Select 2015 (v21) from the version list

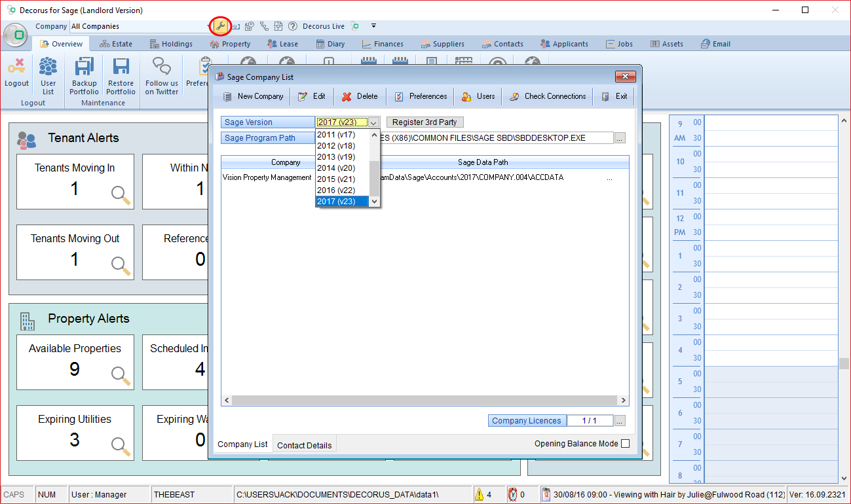343,179
